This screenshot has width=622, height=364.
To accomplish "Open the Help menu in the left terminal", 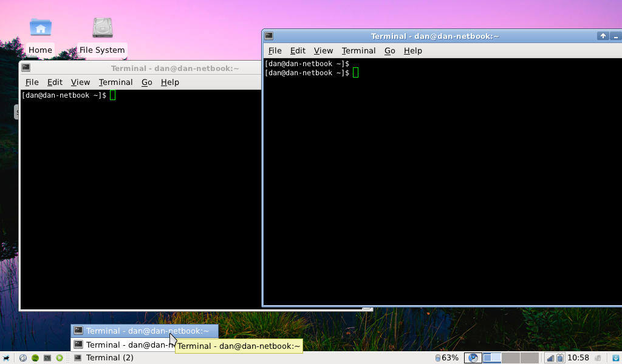I will [169, 83].
